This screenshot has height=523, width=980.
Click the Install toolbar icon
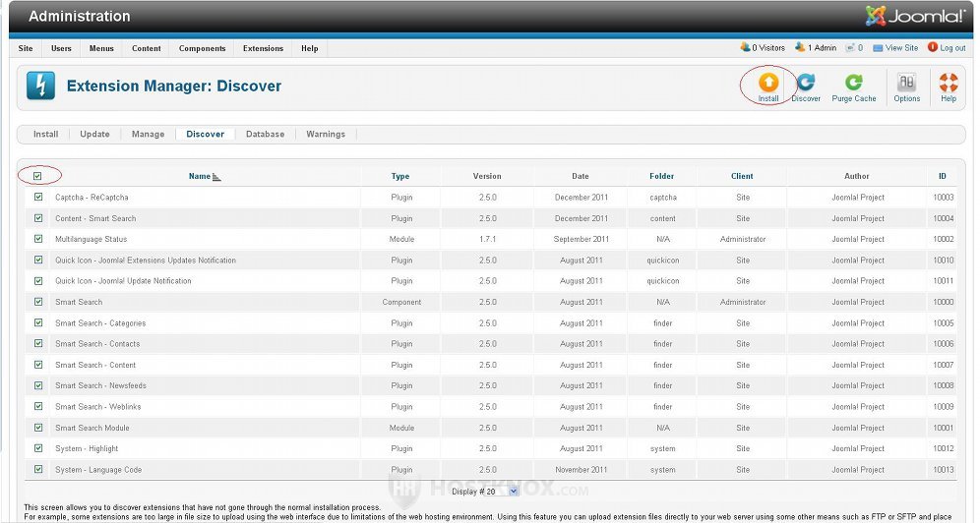pos(768,87)
